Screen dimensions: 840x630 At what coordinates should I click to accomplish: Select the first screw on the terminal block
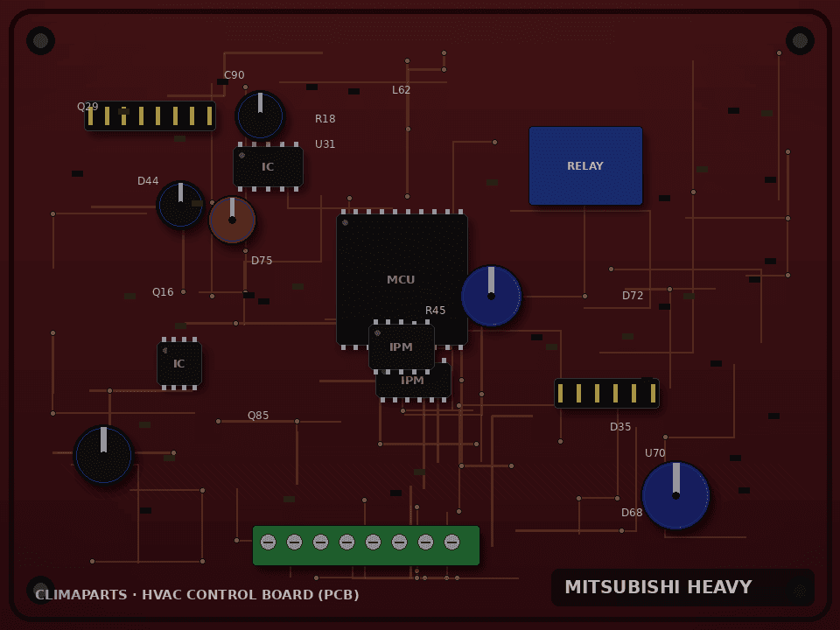pyautogui.click(x=268, y=542)
